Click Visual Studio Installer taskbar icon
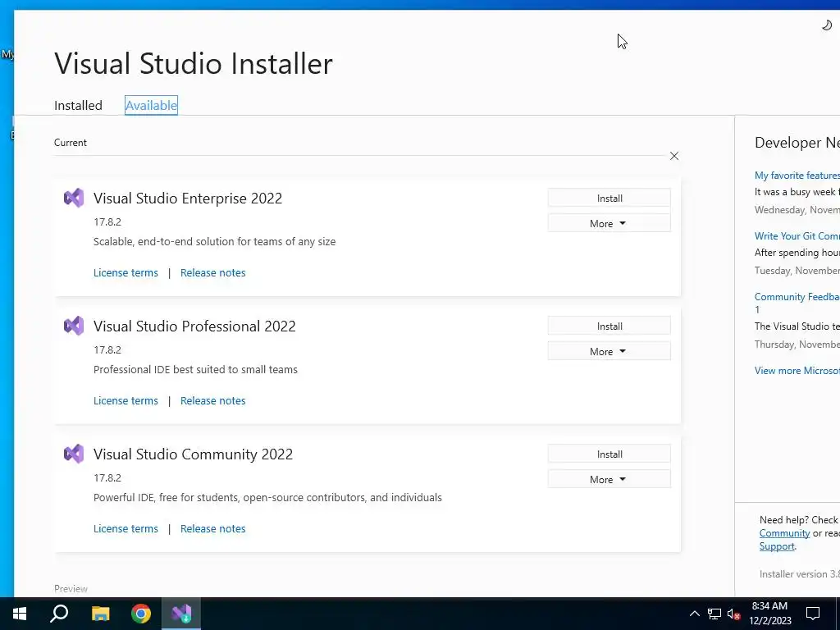The image size is (840, 630). [181, 614]
